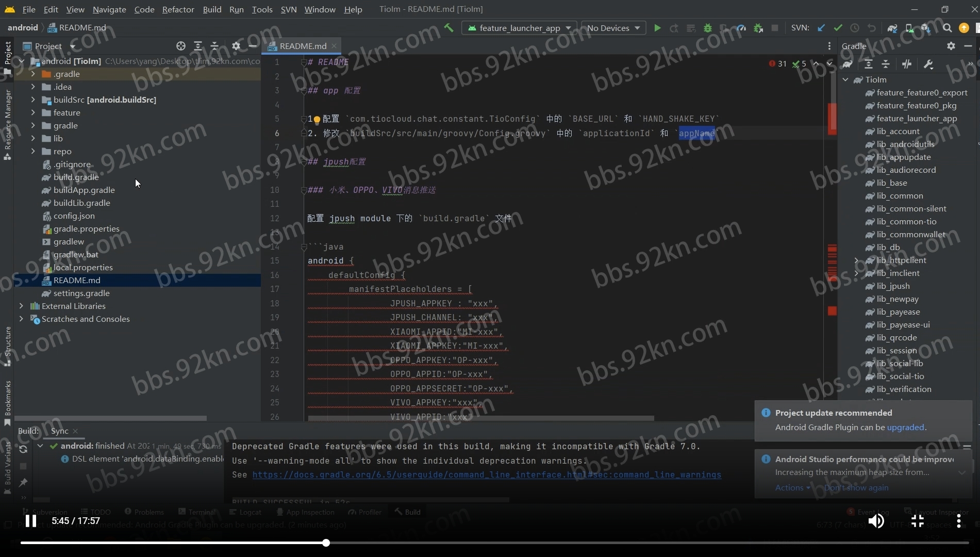Collapse all in Project panel toolbar
This screenshot has height=557, width=980.
click(x=214, y=46)
